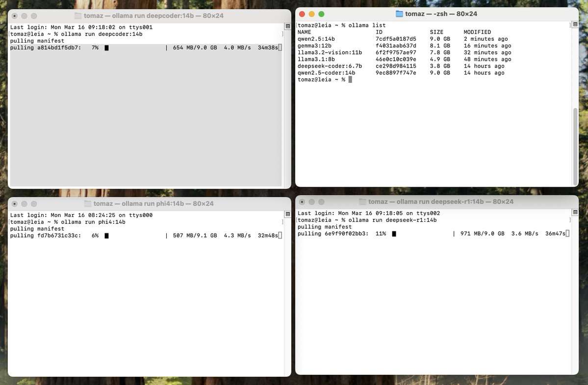Image resolution: width=588 pixels, height=385 pixels.
Task: Click the '7.8 GB' size value
Action: coord(440,52)
